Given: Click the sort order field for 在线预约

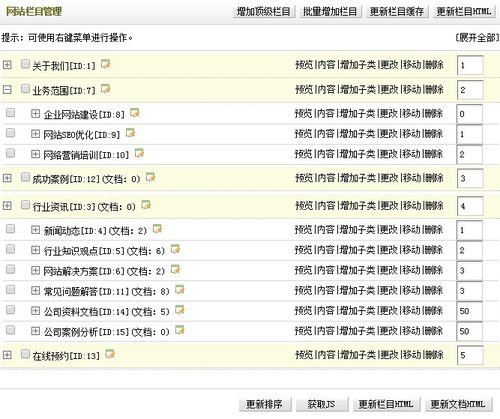Looking at the screenshot, I should 470,355.
